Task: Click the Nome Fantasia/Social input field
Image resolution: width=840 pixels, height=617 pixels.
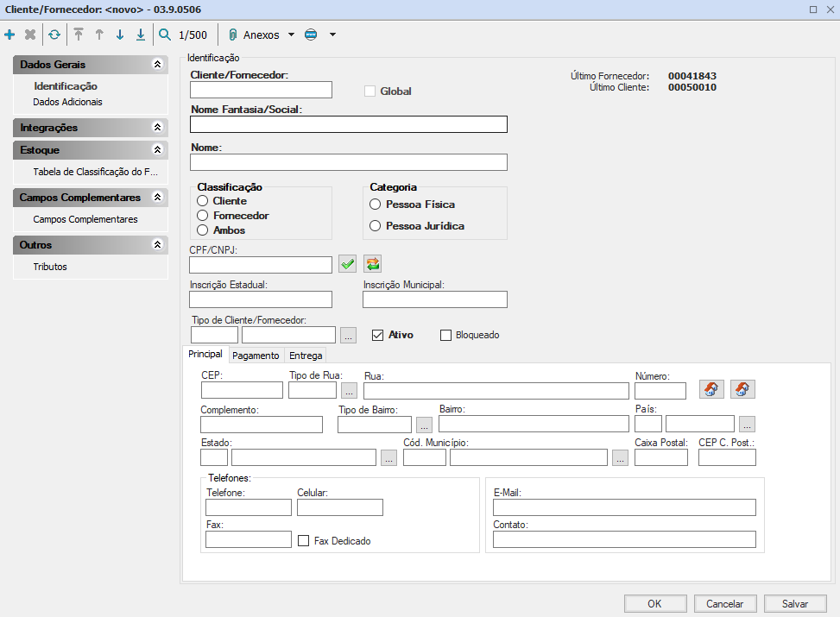Action: point(349,124)
